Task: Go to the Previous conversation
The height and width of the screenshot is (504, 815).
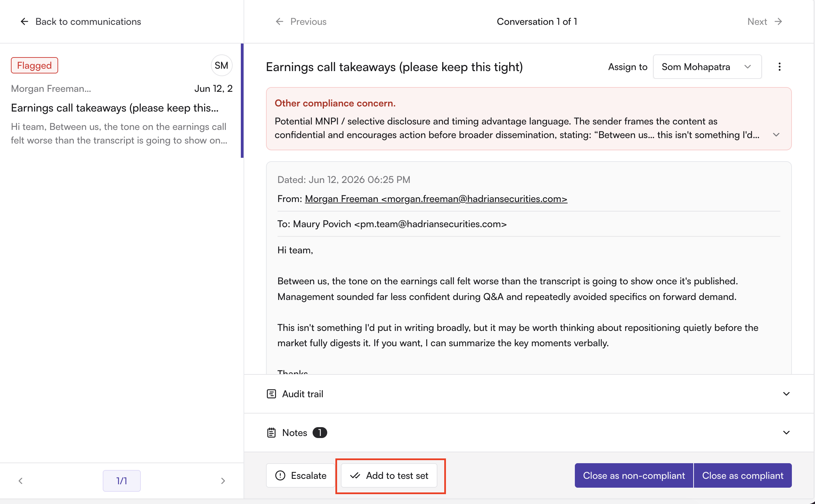Action: [x=301, y=22]
